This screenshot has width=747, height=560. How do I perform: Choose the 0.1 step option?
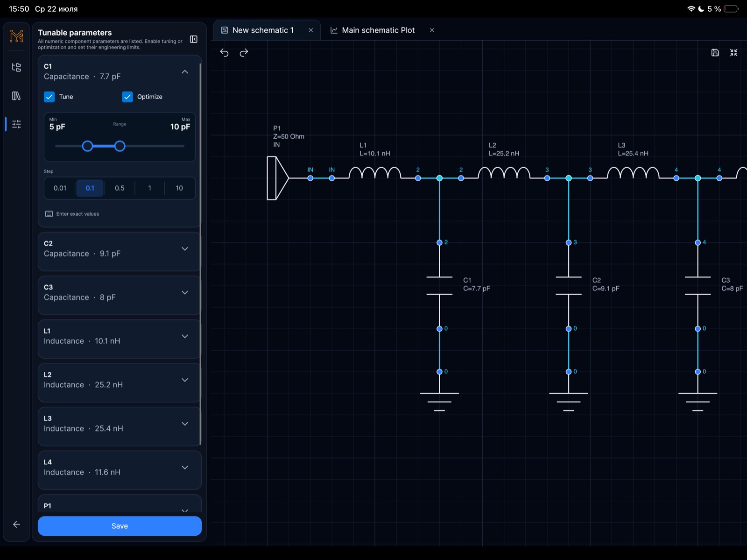click(x=90, y=188)
